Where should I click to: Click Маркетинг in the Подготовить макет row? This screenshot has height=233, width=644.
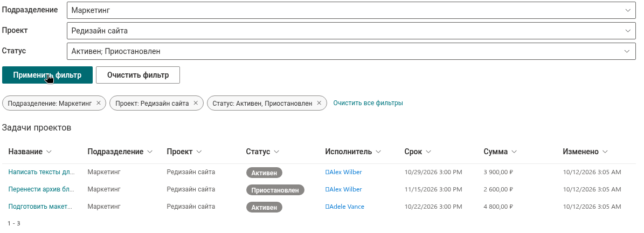104,207
